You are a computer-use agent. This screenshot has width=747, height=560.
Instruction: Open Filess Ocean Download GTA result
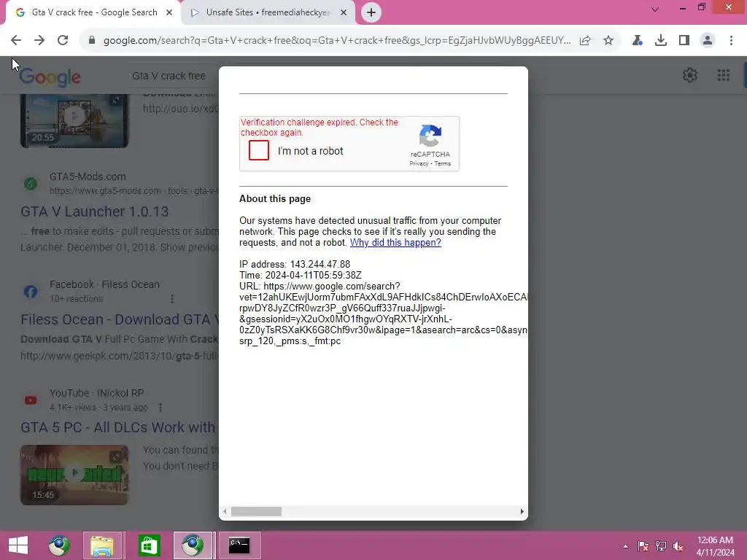tap(119, 319)
